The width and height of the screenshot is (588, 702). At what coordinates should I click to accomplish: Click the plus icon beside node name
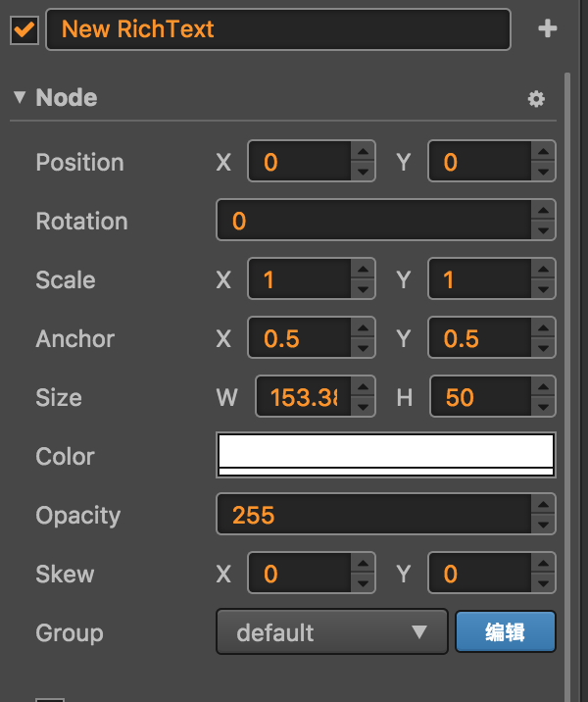coord(547,29)
